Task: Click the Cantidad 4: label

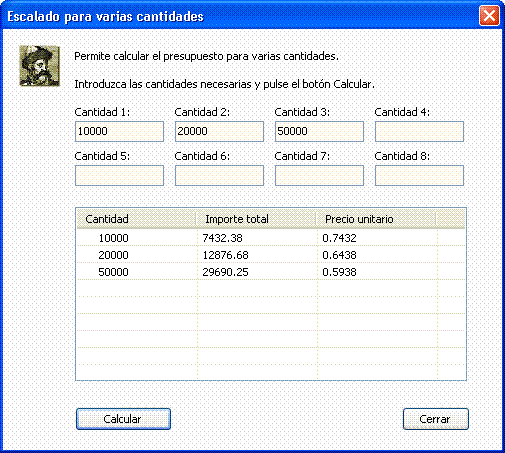Action: point(402,112)
